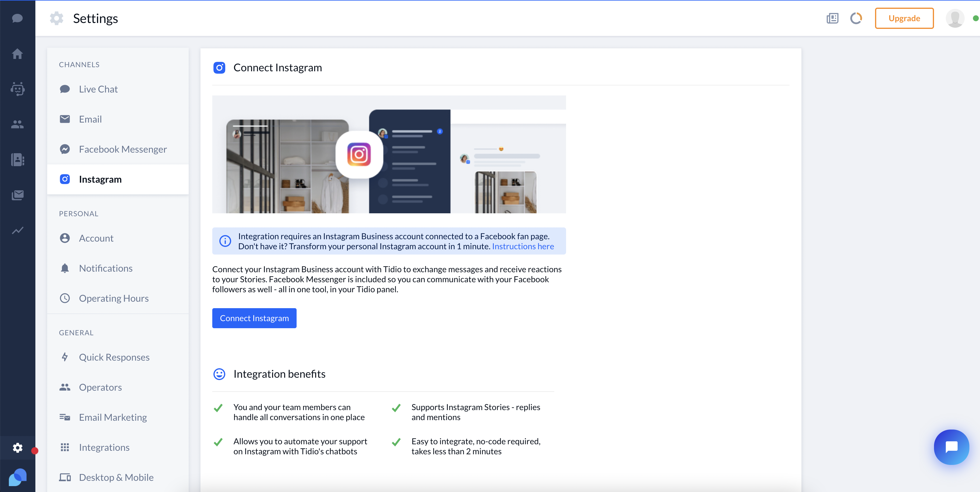This screenshot has width=980, height=492.
Task: Click the Live Chat bubble icon
Action: (x=65, y=89)
